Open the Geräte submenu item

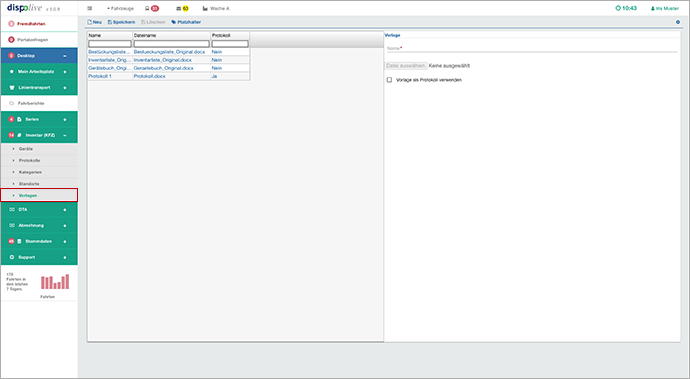(39, 149)
